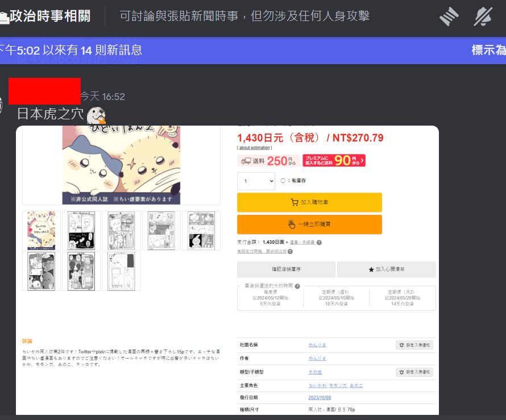Open the わんりき link in 社團名稱 row

tap(317, 345)
